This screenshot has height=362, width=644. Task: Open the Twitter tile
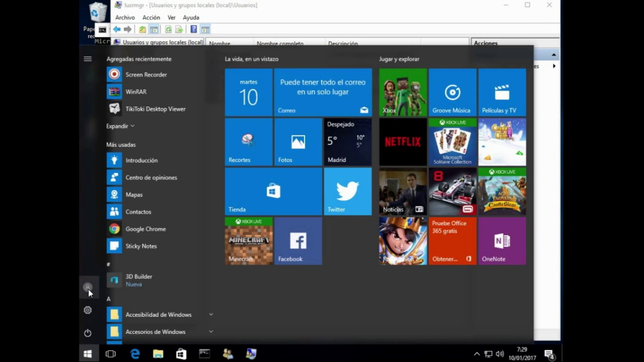[348, 192]
